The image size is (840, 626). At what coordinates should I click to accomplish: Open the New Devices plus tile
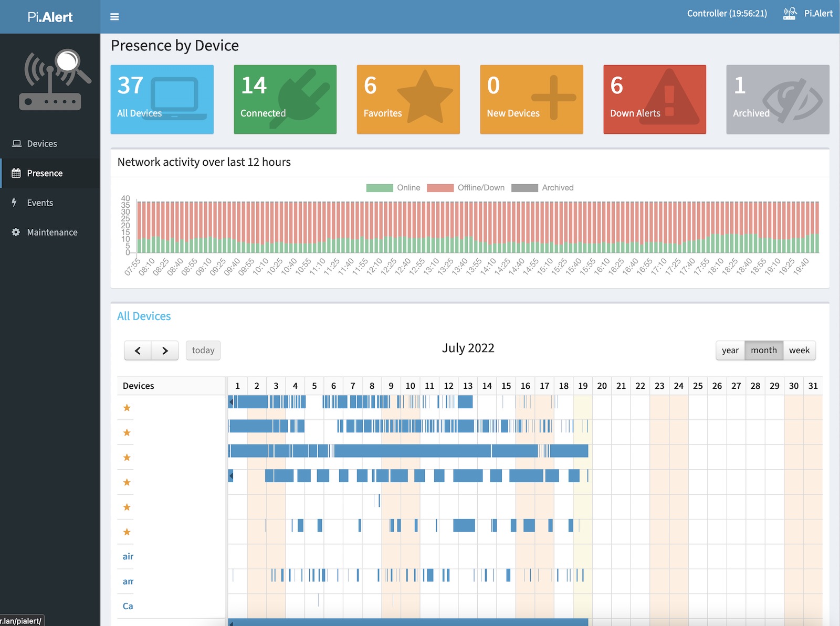(x=531, y=99)
